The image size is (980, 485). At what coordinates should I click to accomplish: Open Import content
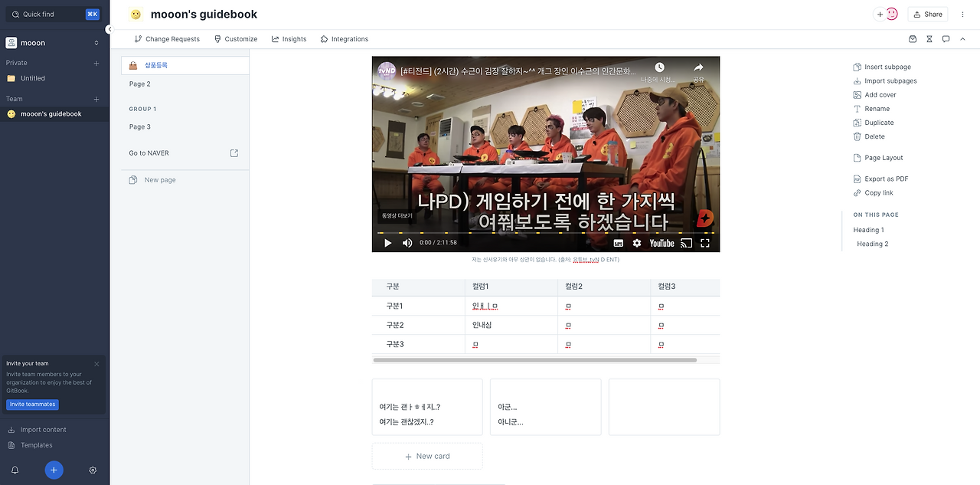pos(43,430)
